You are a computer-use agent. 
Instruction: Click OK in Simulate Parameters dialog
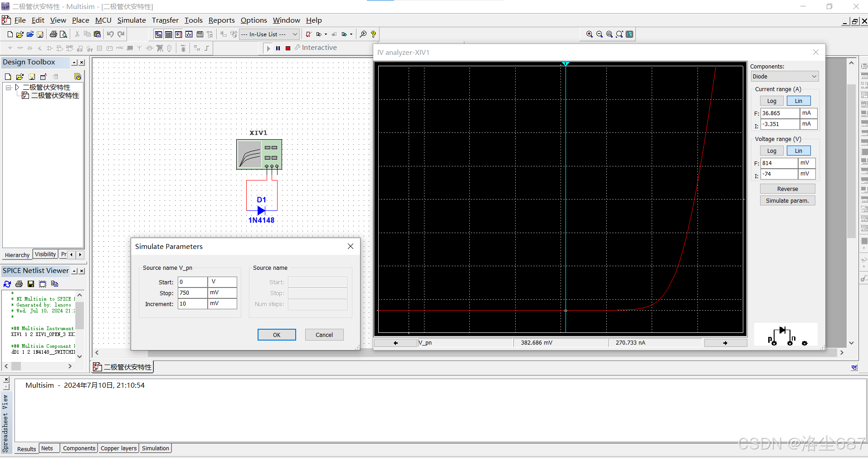coord(277,335)
